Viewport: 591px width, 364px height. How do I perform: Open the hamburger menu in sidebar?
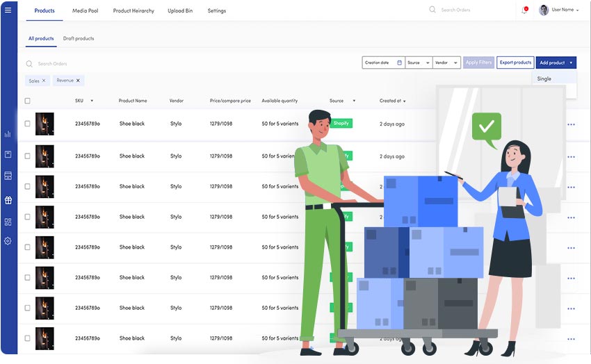tap(8, 10)
